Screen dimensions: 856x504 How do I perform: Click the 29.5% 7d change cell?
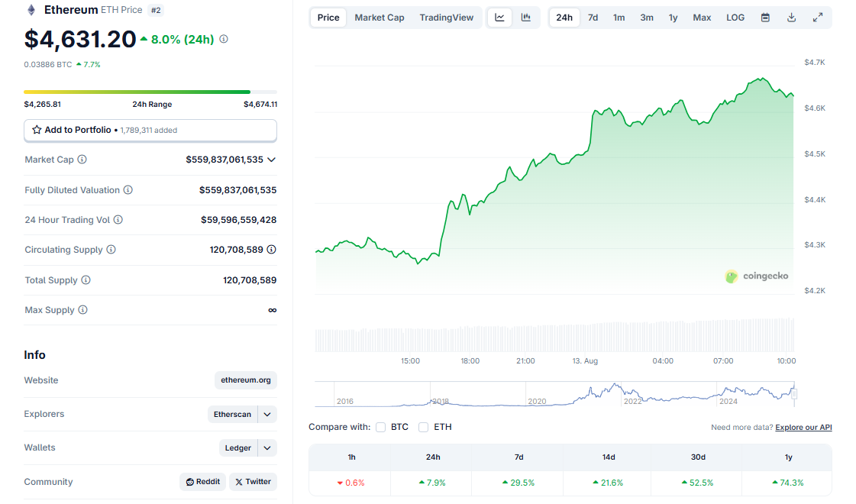click(518, 483)
